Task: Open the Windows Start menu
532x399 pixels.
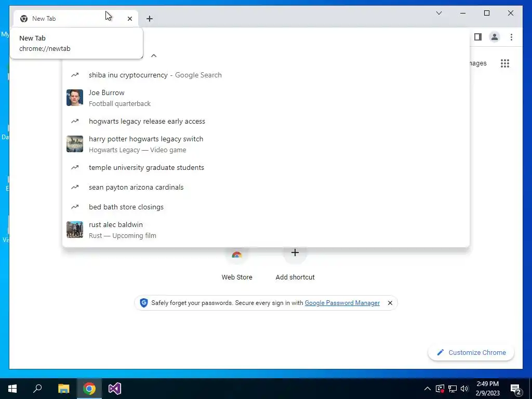Action: click(12, 389)
